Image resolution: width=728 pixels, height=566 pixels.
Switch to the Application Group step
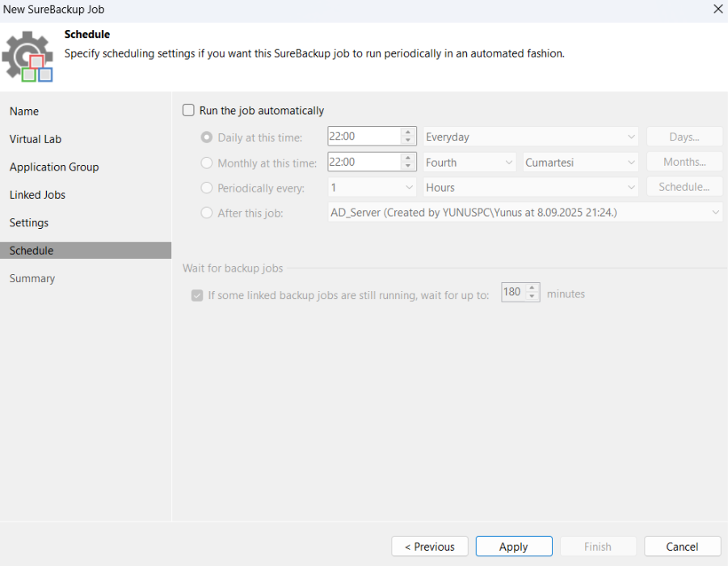tap(54, 167)
